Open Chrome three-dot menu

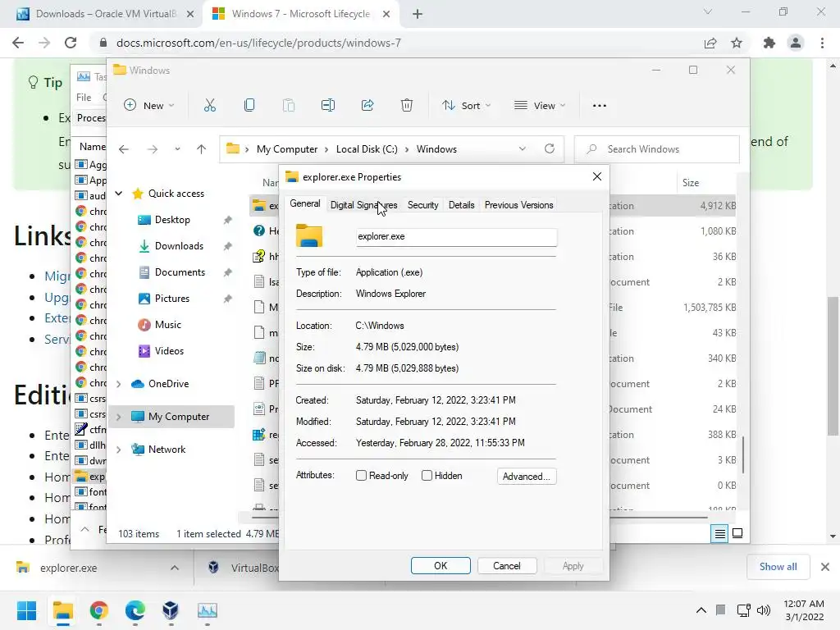pos(822,43)
